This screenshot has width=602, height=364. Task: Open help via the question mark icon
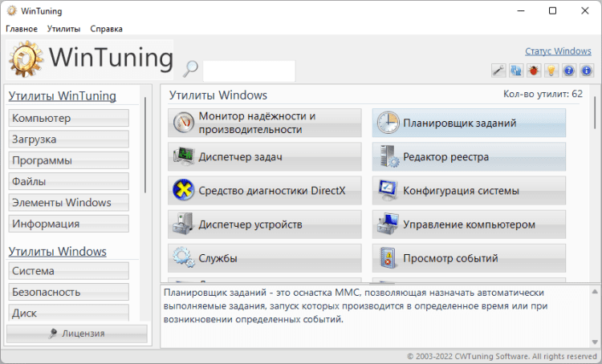tap(569, 71)
